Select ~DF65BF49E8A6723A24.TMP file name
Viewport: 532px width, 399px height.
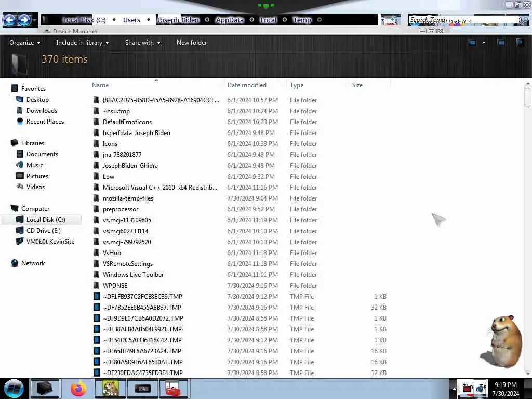pos(142,351)
